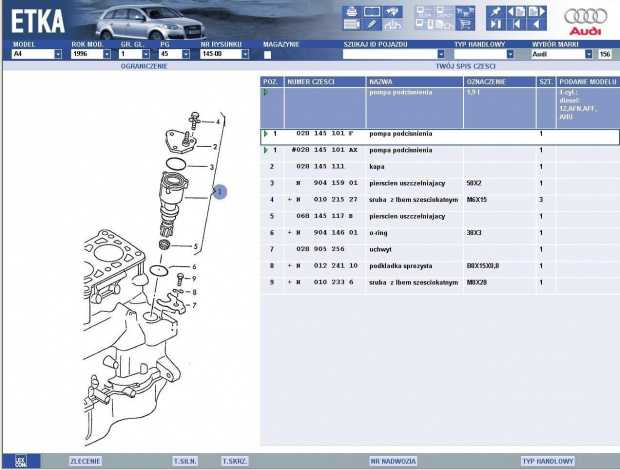Click the ZLECENIE button
Viewport: 620px width, 470px height.
85,461
